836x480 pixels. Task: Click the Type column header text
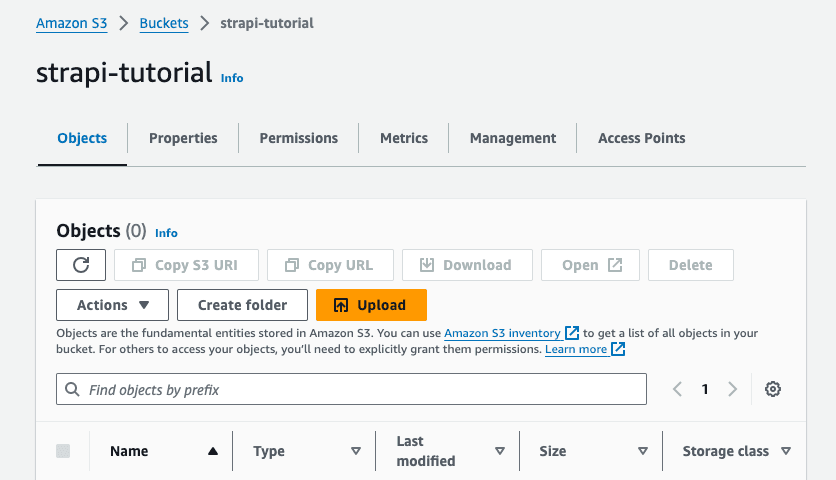pos(269,451)
